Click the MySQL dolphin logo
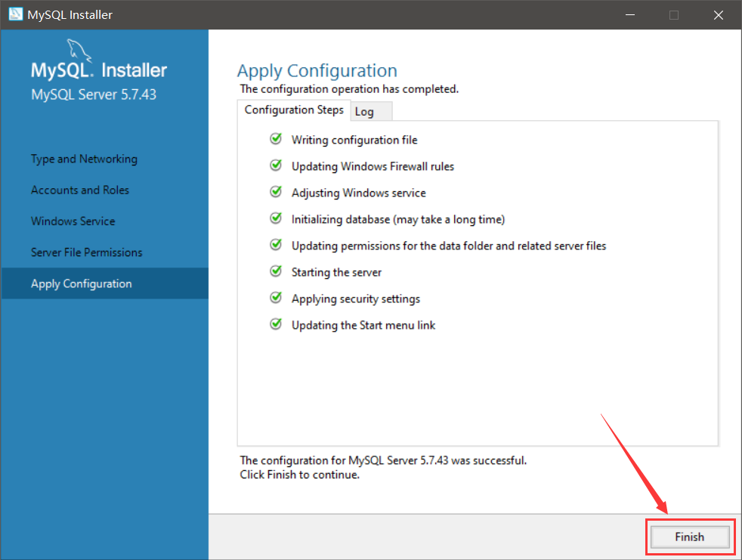This screenshot has width=742, height=560. (x=79, y=51)
